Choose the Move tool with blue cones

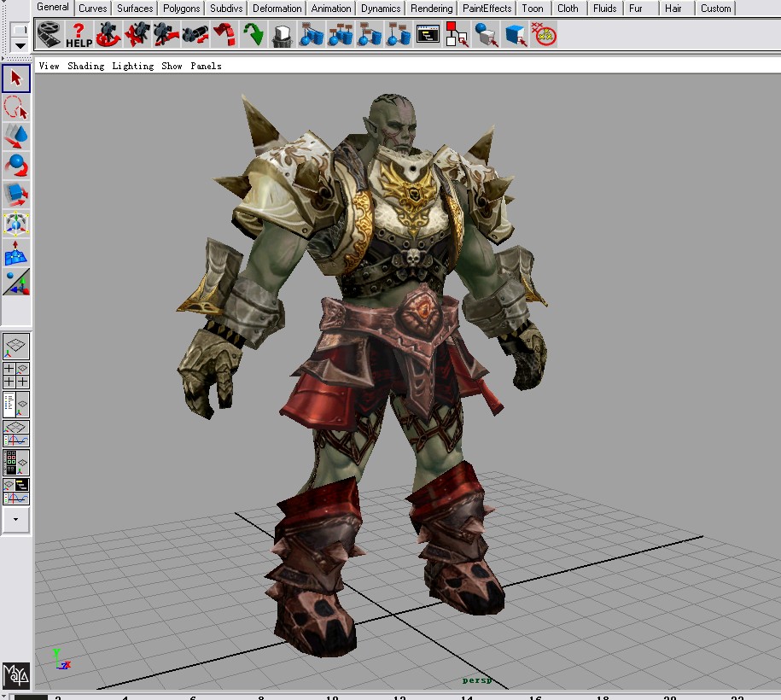pyautogui.click(x=16, y=137)
